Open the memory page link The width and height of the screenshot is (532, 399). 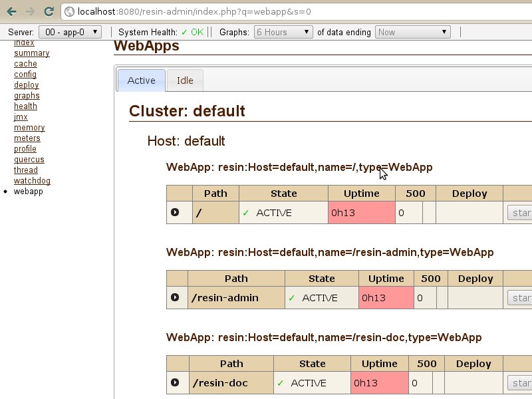click(x=29, y=127)
